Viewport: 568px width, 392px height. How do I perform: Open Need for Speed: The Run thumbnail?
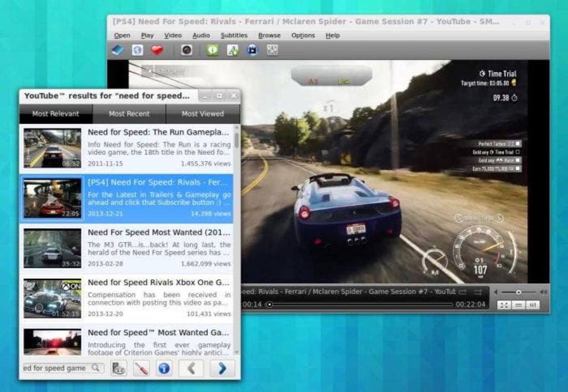point(53,148)
